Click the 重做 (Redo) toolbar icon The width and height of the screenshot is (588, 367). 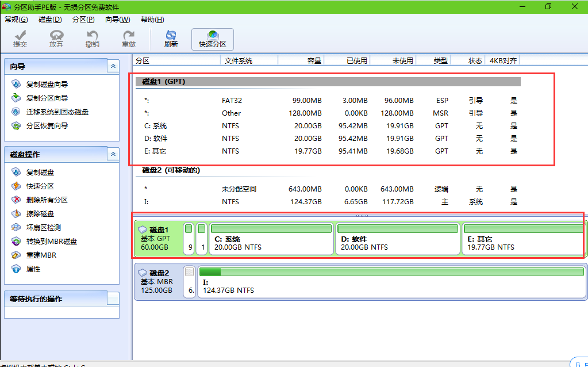tap(129, 39)
